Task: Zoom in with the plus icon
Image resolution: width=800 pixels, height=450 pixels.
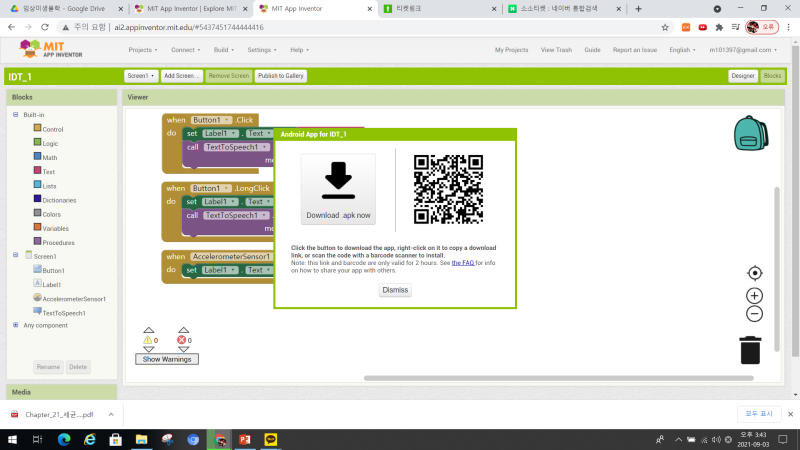Action: pos(755,295)
